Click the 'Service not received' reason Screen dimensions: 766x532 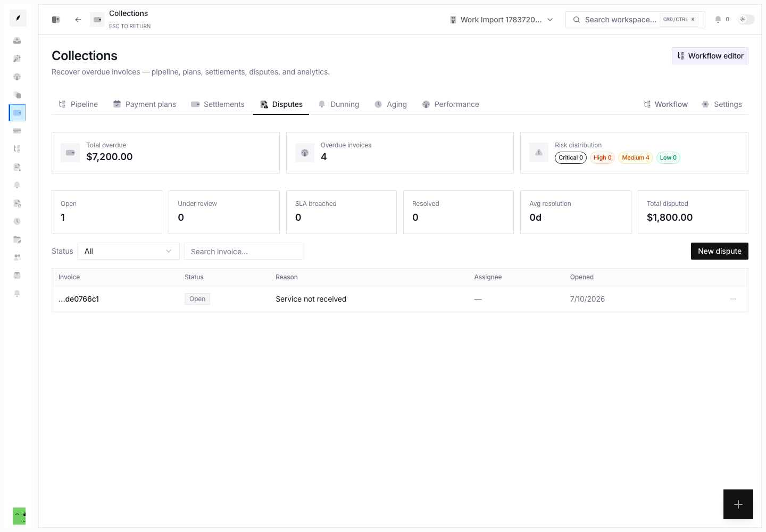[x=311, y=299]
